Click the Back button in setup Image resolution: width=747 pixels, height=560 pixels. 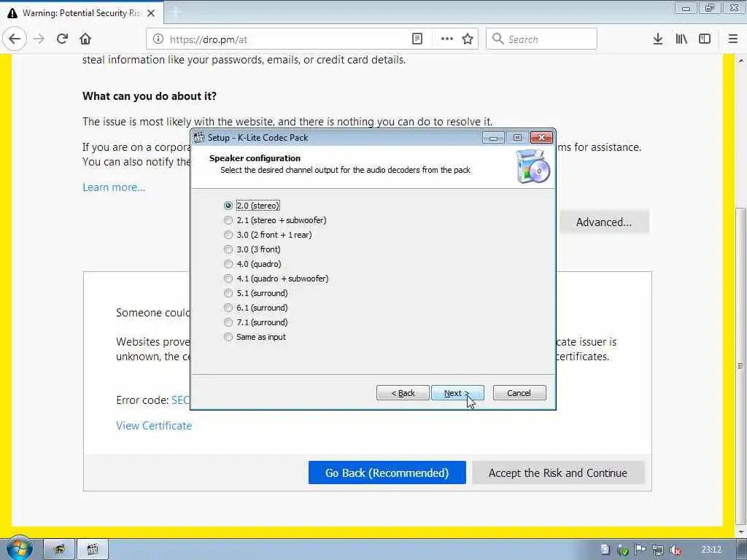coord(403,393)
